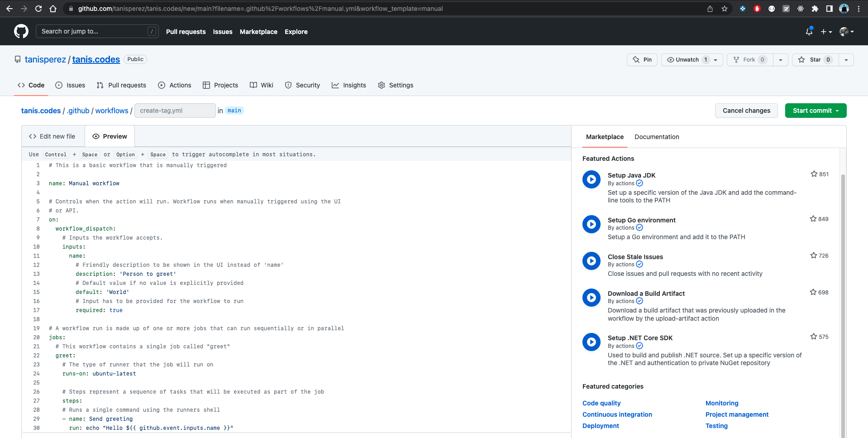Click the Setup Java JDK action icon
868x438 pixels.
pyautogui.click(x=591, y=179)
